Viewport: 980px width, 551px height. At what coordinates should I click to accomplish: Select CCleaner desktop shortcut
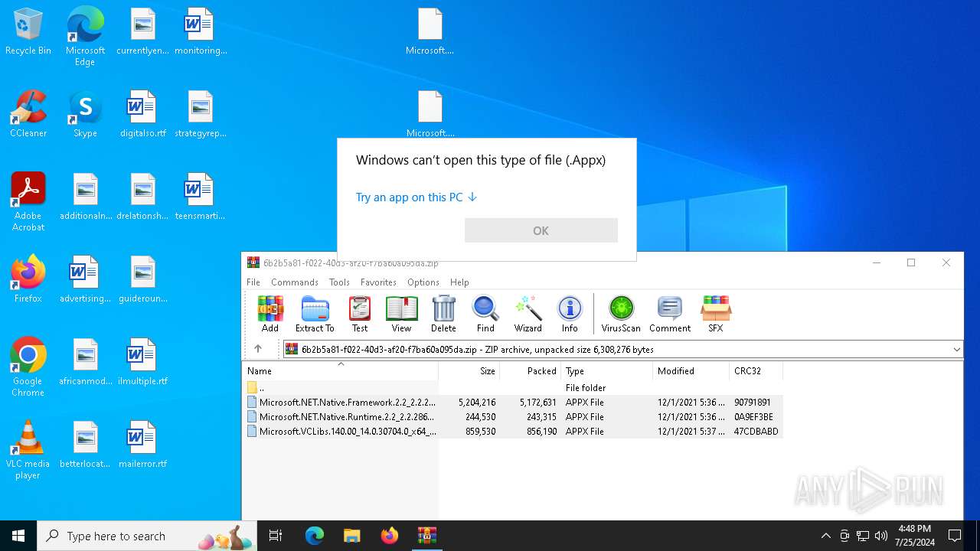[28, 115]
